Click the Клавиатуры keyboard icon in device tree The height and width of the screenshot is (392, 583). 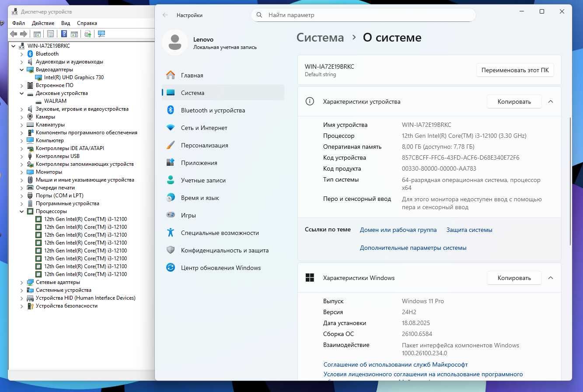[x=30, y=125]
